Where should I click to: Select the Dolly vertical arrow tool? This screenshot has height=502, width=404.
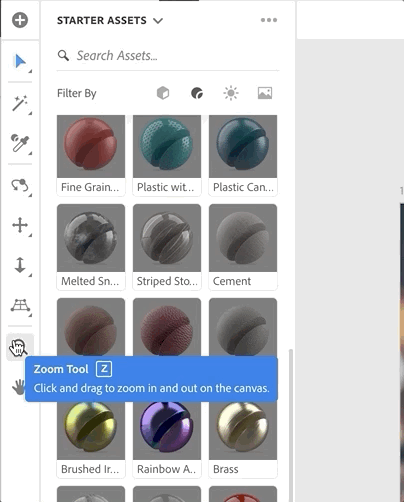20,265
